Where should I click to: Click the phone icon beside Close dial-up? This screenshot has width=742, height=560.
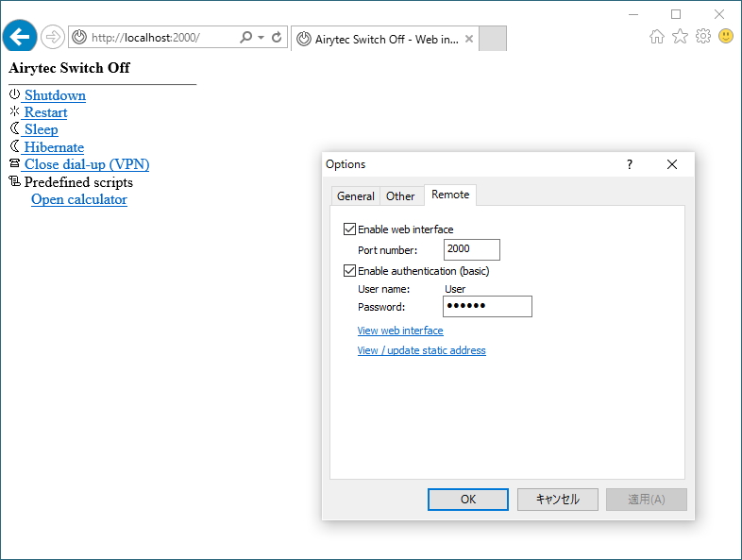click(x=15, y=163)
